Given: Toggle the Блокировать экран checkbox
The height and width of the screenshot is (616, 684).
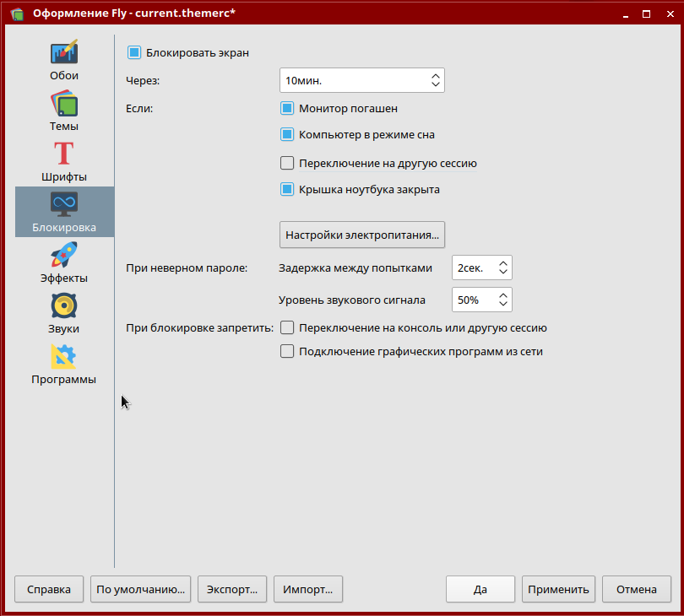Looking at the screenshot, I should click(x=134, y=52).
